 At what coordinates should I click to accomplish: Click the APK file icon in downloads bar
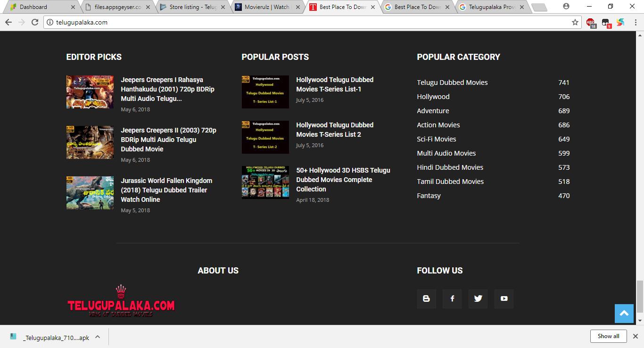pos(13,337)
